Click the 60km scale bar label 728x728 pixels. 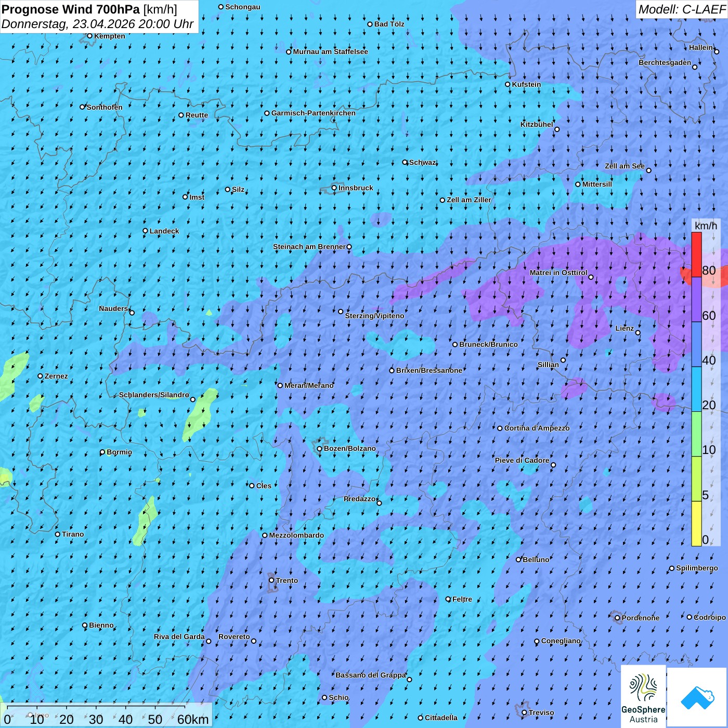click(x=193, y=720)
